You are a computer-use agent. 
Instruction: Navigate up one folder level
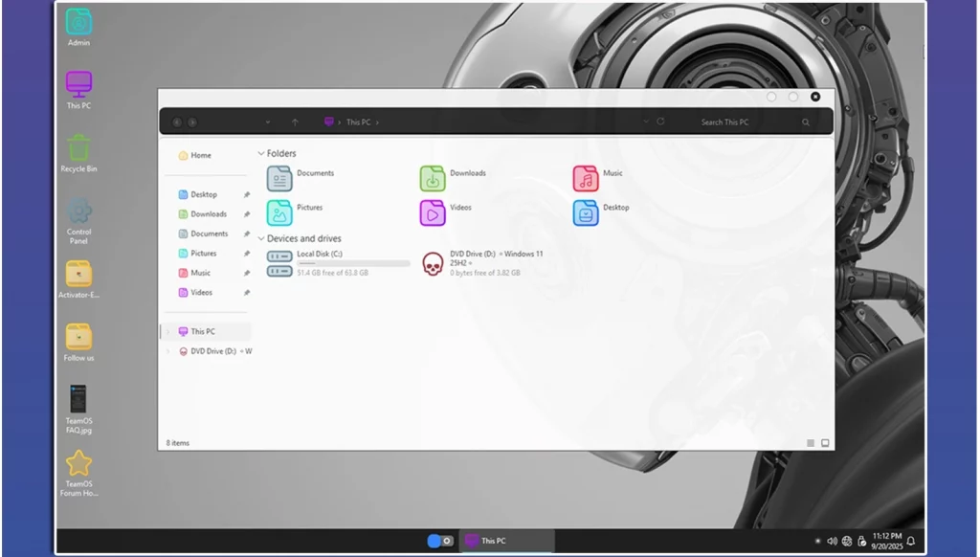[295, 123]
